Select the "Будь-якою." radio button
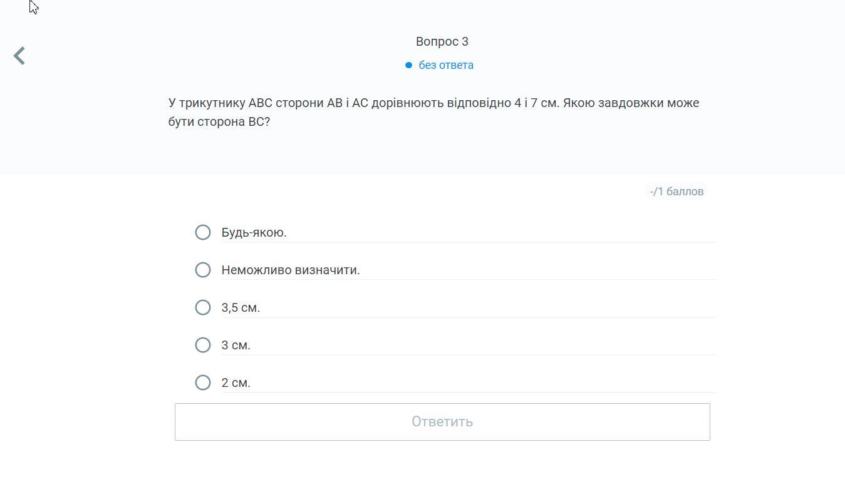 tap(203, 232)
